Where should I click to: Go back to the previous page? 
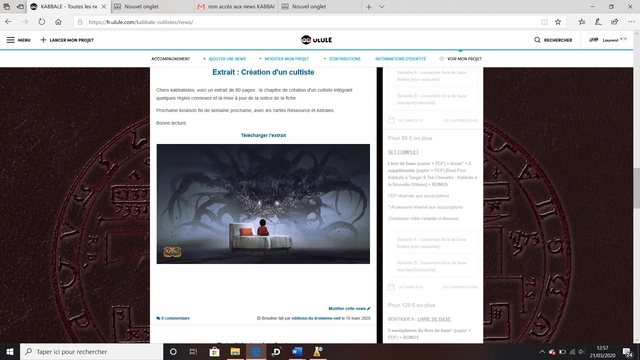pos(8,22)
